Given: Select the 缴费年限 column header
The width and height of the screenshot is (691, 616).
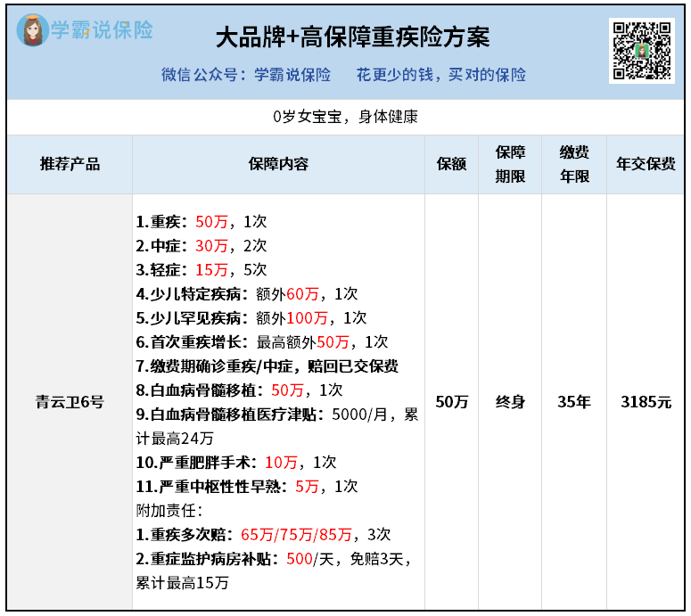Looking at the screenshot, I should [x=574, y=164].
